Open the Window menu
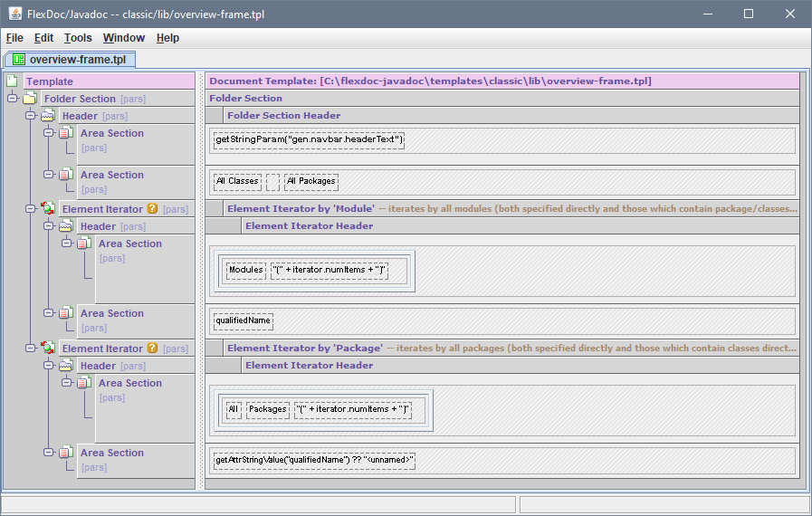The width and height of the screenshot is (812, 516). click(x=123, y=38)
